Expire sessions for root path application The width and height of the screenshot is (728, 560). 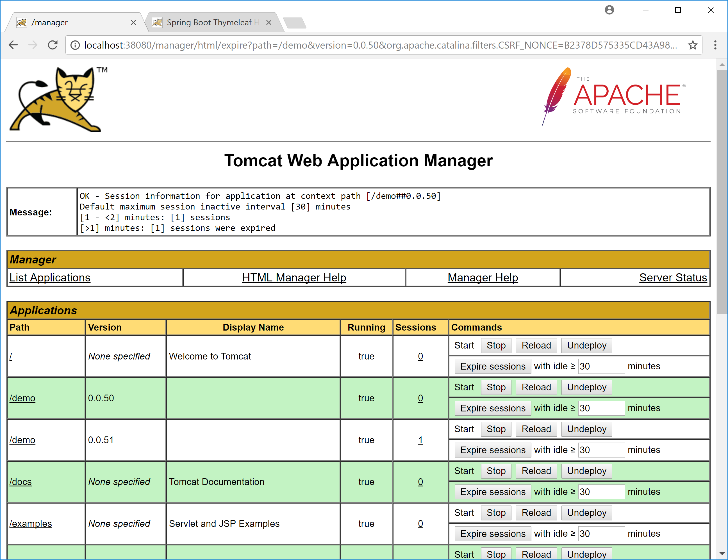coord(492,366)
